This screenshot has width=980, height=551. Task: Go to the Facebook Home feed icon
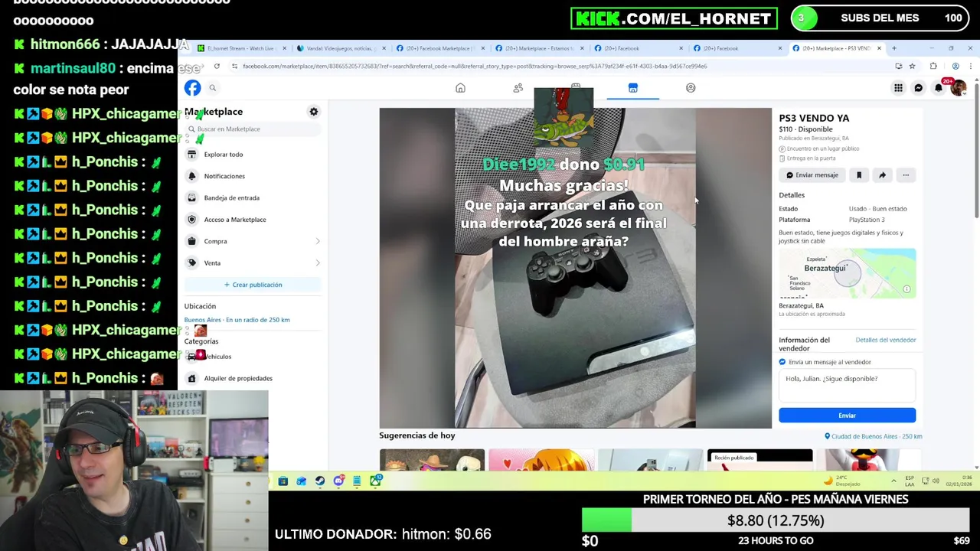tap(460, 88)
